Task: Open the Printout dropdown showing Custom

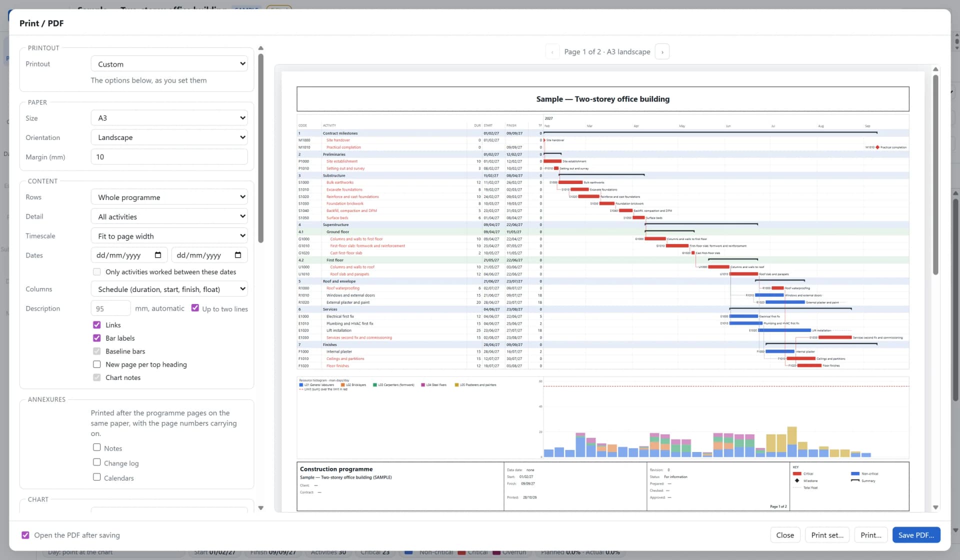Action: (169, 64)
